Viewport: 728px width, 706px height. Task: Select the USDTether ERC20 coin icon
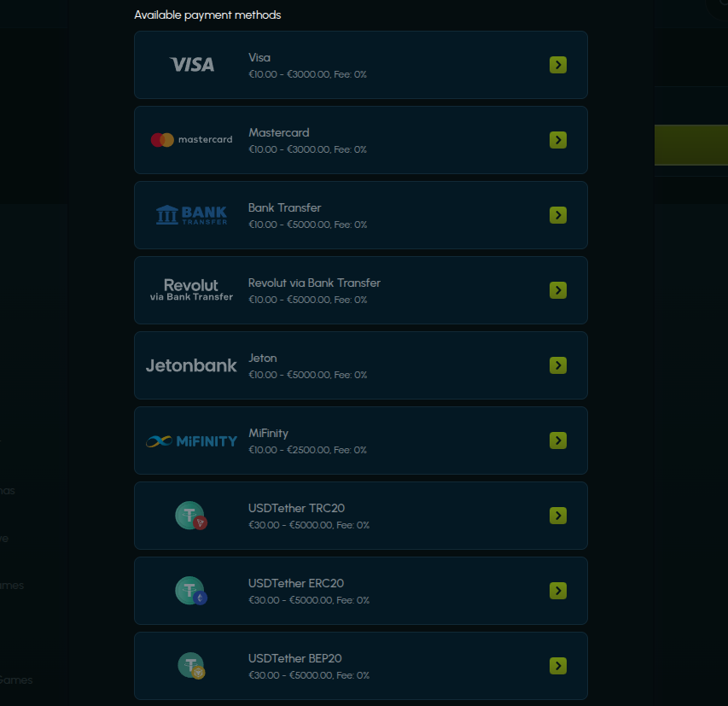[191, 591]
